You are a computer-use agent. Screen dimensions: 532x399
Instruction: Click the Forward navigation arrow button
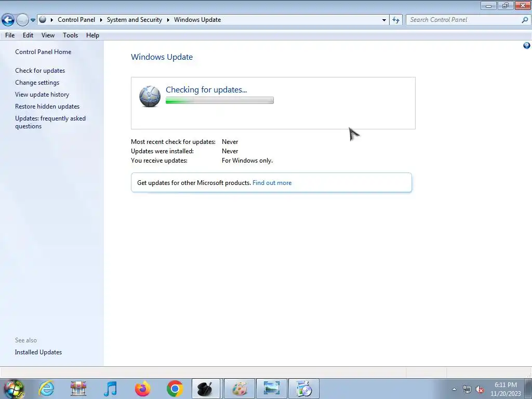(22, 20)
